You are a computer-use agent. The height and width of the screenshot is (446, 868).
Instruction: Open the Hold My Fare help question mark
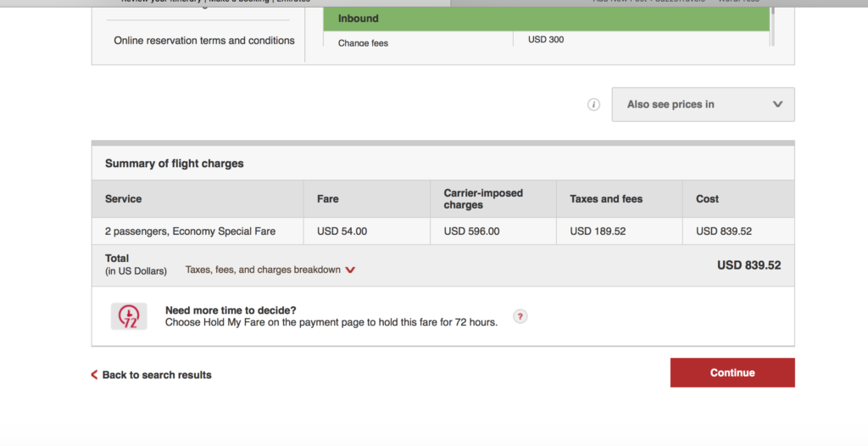[520, 316]
